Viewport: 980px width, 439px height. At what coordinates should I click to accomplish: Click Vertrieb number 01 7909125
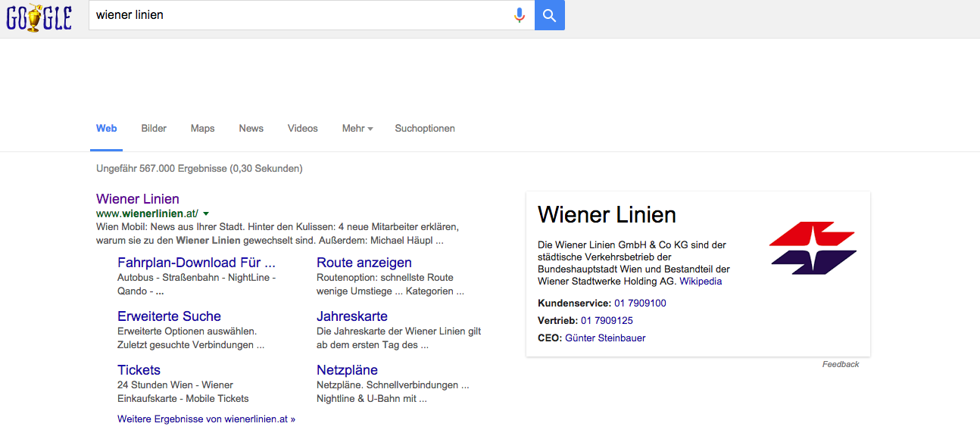pos(607,321)
